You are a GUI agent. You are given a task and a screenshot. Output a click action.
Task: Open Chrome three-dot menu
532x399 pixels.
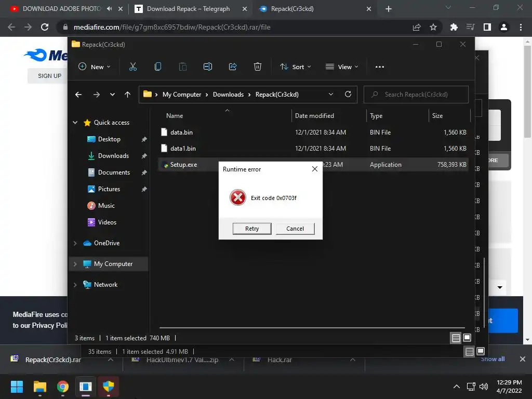tap(521, 27)
